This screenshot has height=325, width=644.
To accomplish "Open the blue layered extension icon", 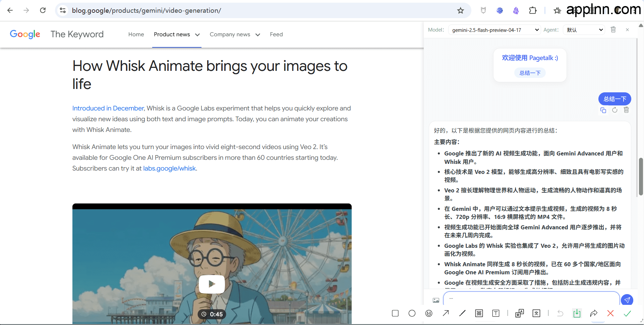I will click(x=500, y=10).
